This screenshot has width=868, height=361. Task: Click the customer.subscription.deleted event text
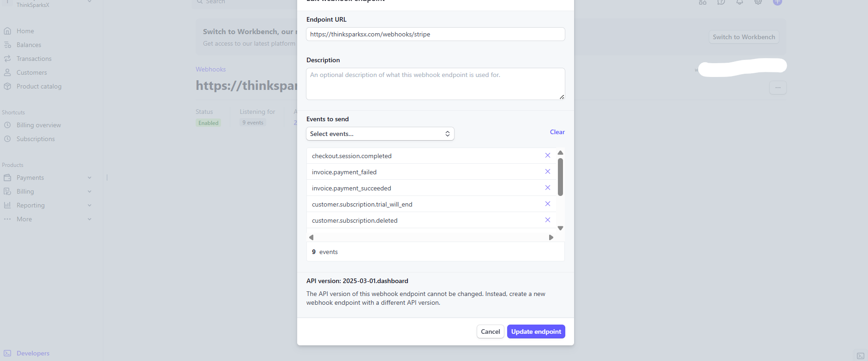coord(355,220)
